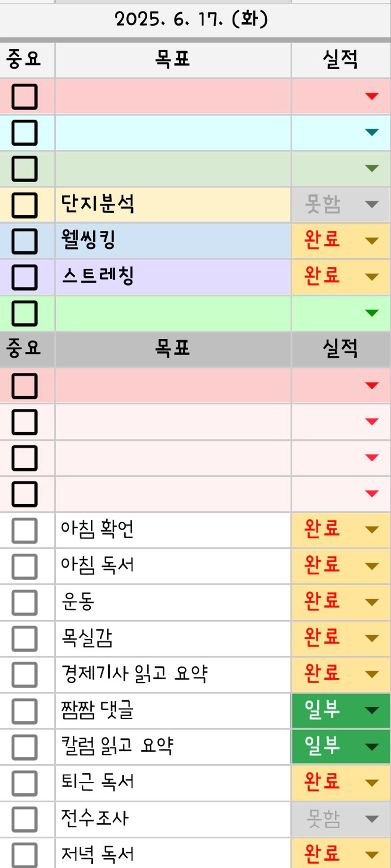Tick the 전수조사 checkbox
This screenshot has width=391, height=868.
(24, 819)
